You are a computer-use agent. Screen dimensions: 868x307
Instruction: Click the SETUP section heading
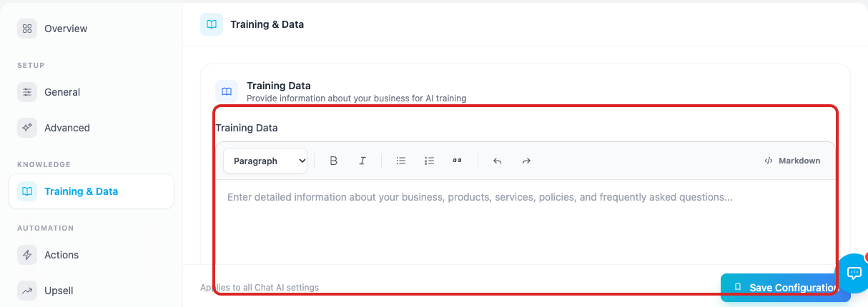point(31,66)
